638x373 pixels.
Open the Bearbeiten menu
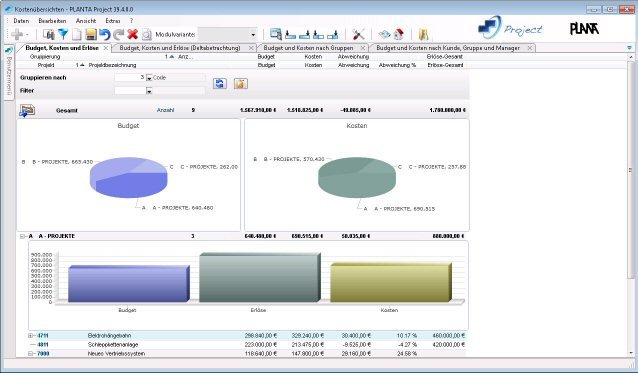tap(52, 21)
